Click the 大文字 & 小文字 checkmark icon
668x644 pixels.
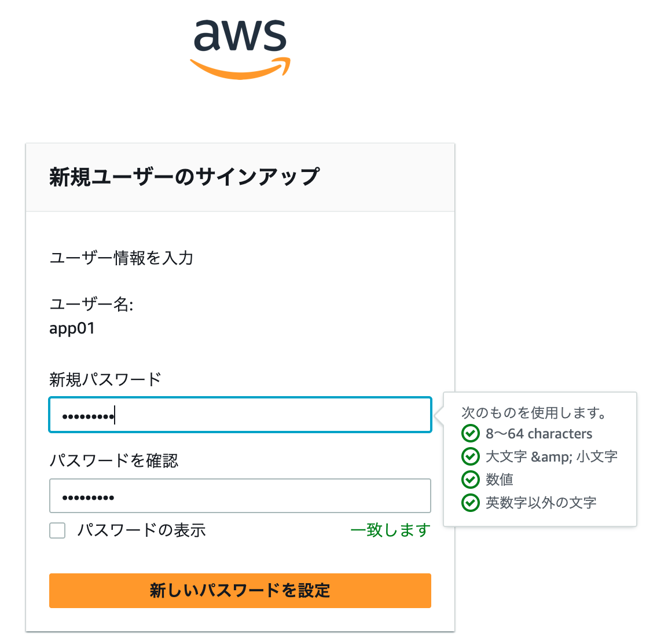[x=471, y=456]
